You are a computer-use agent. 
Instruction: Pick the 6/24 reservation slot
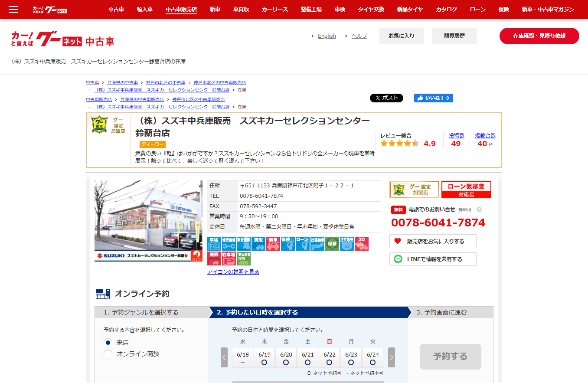click(373, 358)
